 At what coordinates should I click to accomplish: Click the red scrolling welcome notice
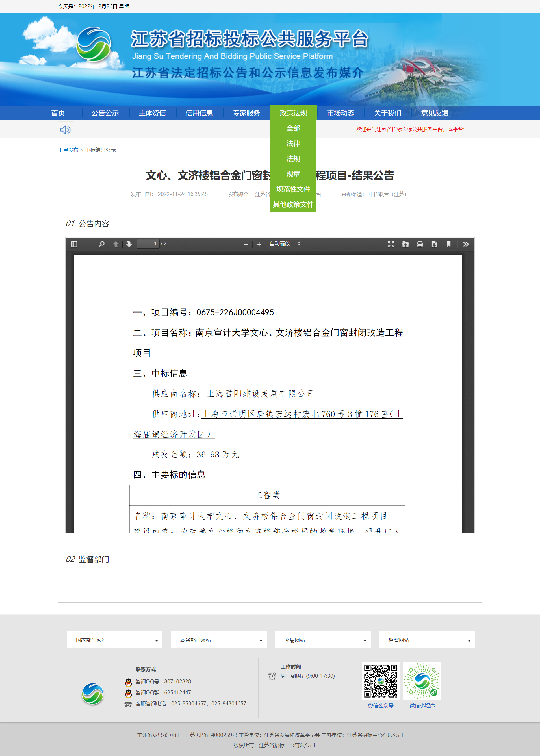[x=410, y=129]
